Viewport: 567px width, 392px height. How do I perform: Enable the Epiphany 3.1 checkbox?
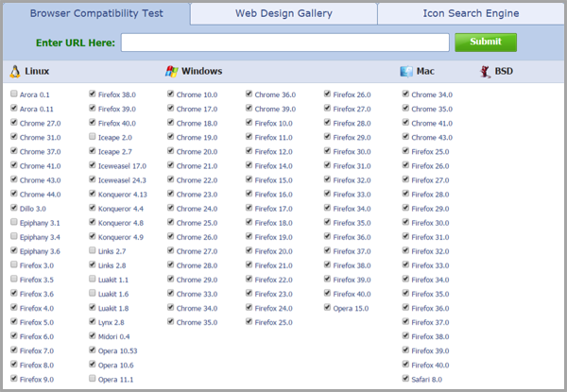click(14, 222)
